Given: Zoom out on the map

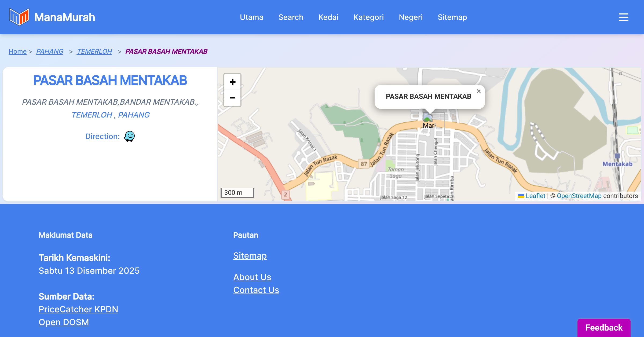Looking at the screenshot, I should [232, 98].
